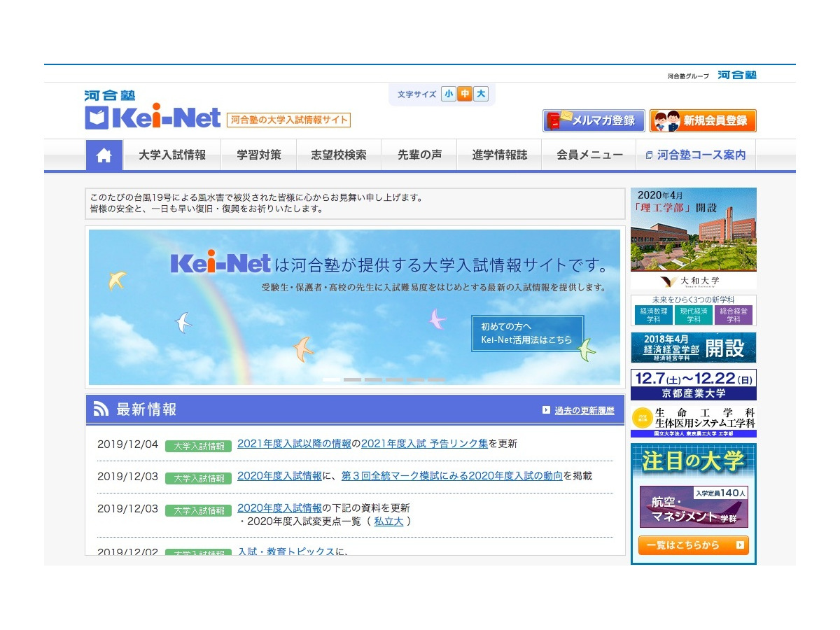Click the 大和大学 理工学部 banner
Viewport: 840px width, 630px height.
pos(693,238)
